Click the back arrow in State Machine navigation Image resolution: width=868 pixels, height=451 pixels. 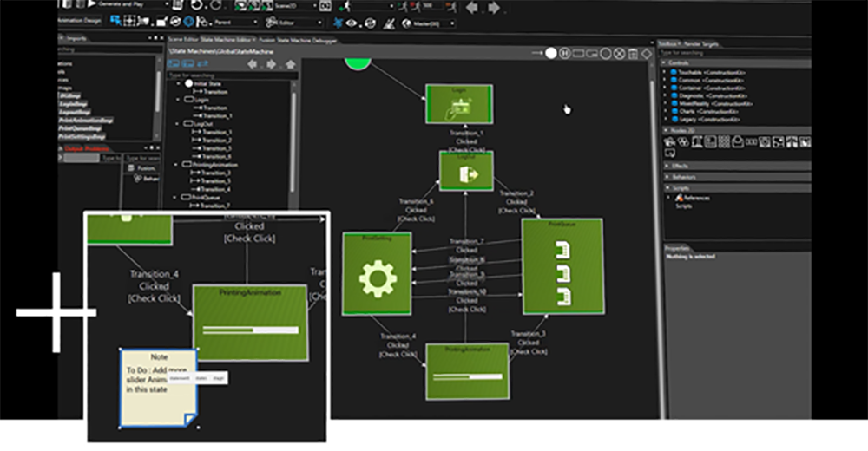point(252,64)
